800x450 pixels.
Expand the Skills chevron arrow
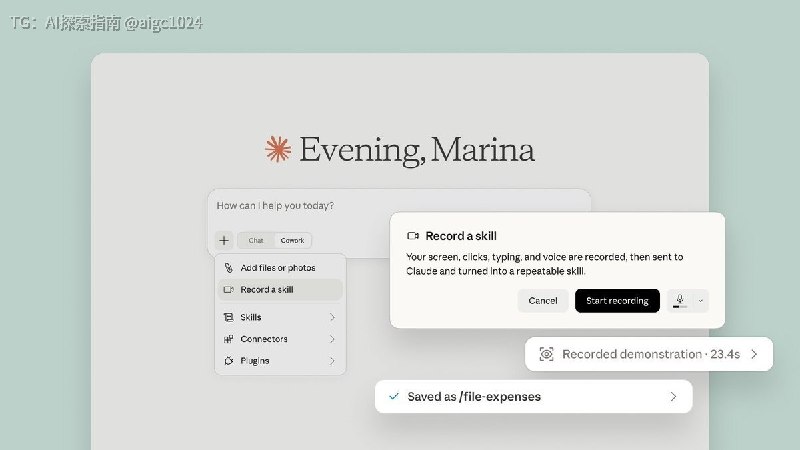[x=332, y=317]
